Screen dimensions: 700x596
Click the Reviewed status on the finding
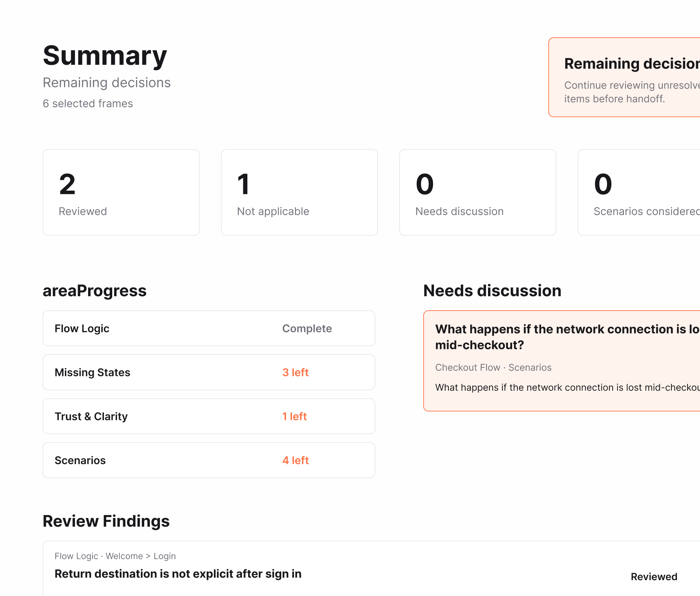[x=654, y=577]
